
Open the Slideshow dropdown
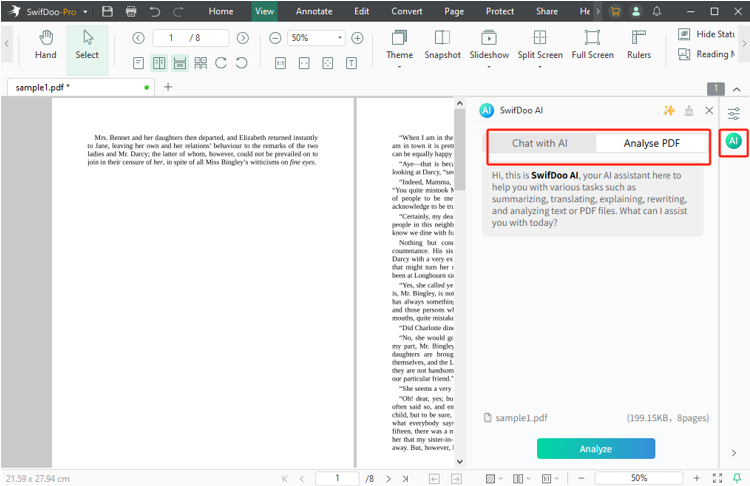tap(489, 48)
